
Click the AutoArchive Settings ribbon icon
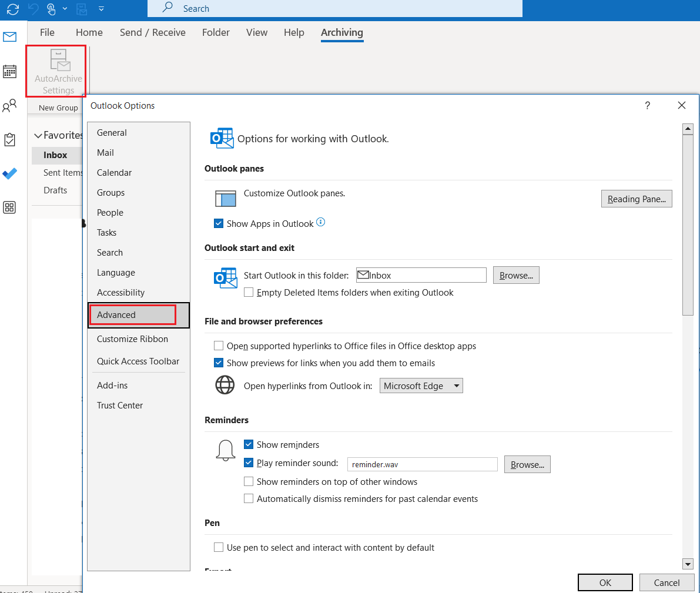(56, 69)
